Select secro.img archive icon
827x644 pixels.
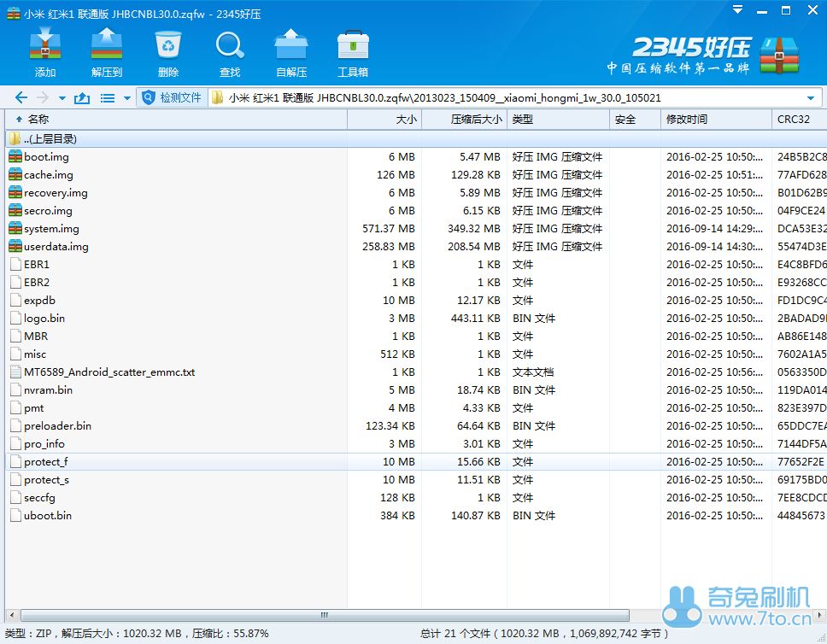point(15,210)
